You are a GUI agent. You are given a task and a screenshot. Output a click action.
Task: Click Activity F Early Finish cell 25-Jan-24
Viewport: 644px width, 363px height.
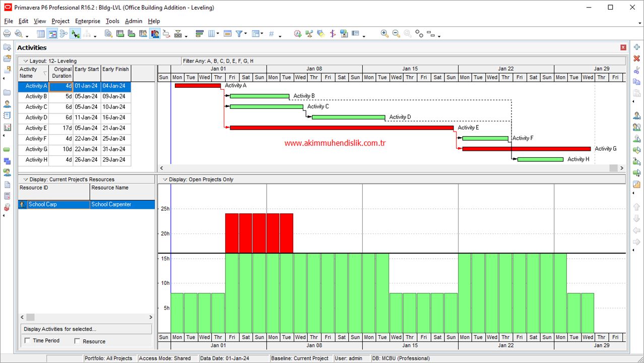pyautogui.click(x=116, y=139)
